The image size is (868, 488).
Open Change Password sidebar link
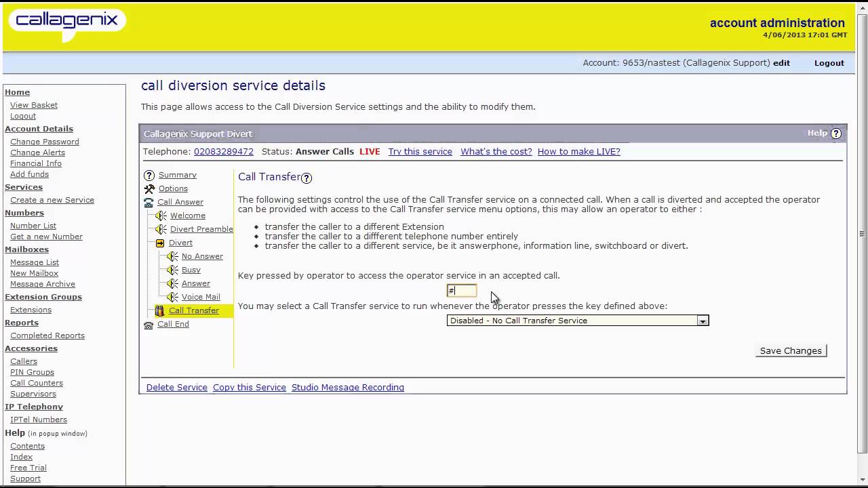click(x=45, y=142)
